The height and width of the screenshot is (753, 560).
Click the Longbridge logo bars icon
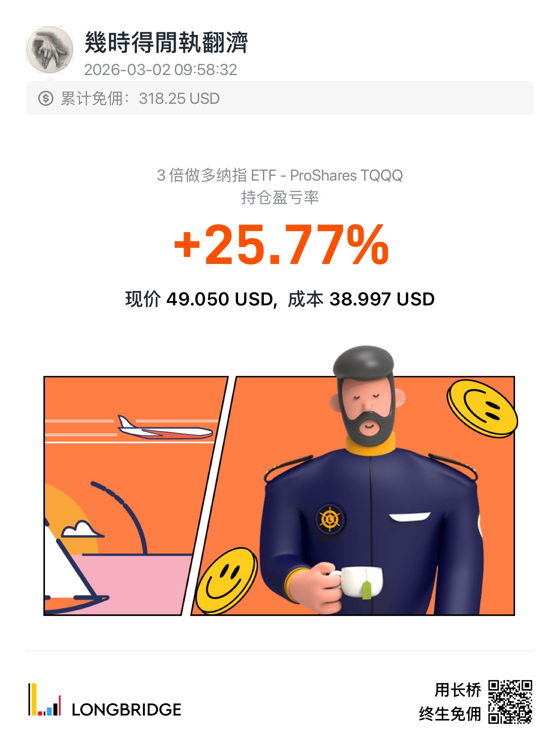click(x=44, y=699)
